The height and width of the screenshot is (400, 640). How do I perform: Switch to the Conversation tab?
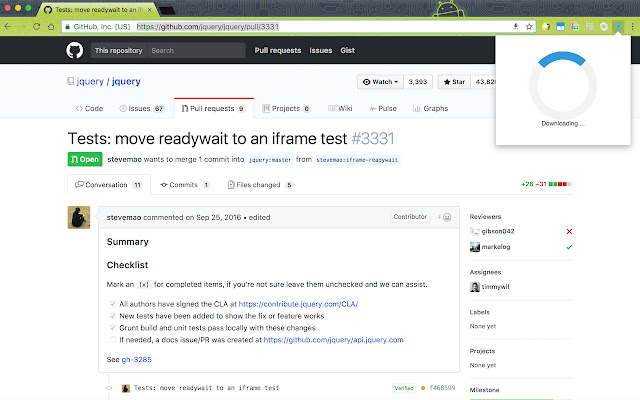pyautogui.click(x=109, y=185)
